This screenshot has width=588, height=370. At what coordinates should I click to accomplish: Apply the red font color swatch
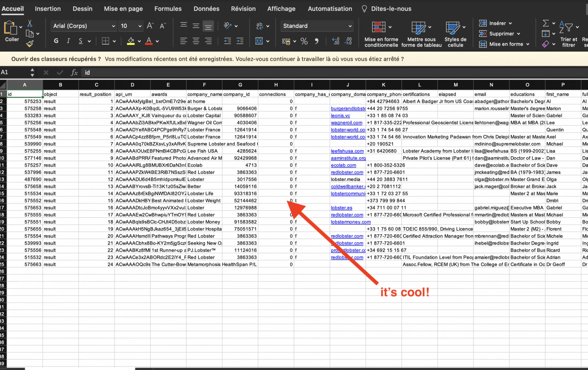pos(149,41)
